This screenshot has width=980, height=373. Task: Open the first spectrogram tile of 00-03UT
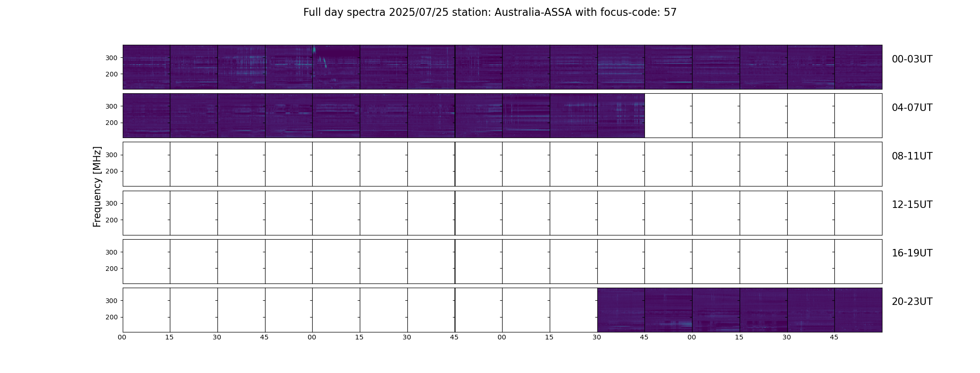(x=147, y=67)
